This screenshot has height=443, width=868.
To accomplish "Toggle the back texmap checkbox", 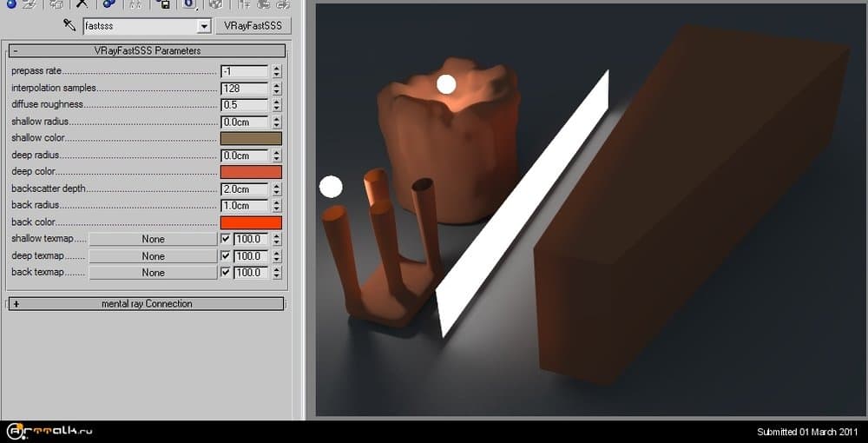I will [x=226, y=273].
